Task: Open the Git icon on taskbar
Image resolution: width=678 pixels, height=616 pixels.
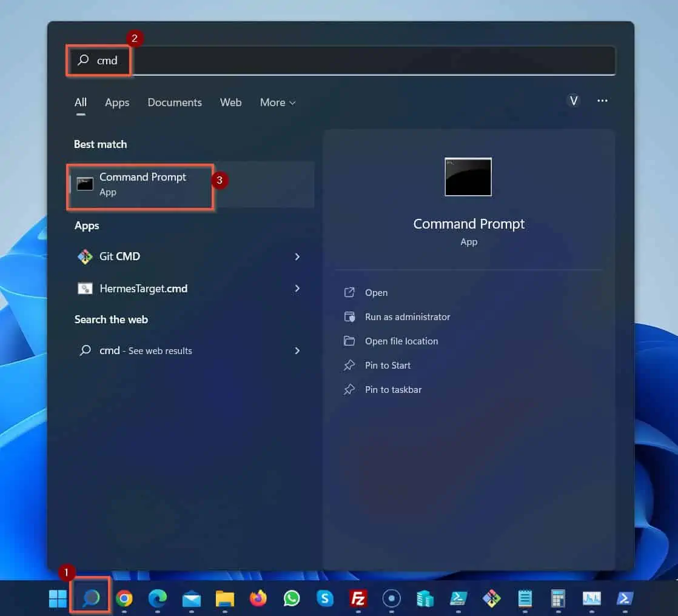Action: pyautogui.click(x=492, y=598)
